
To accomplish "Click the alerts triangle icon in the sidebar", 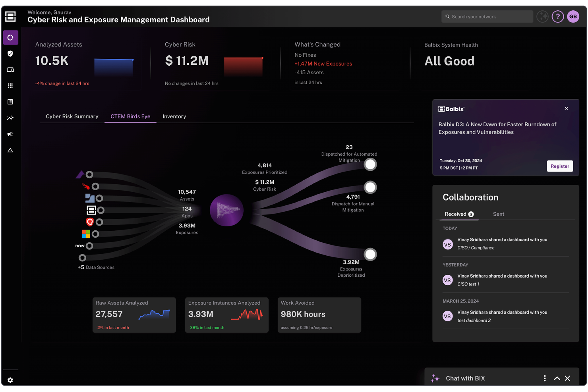I will (10, 150).
